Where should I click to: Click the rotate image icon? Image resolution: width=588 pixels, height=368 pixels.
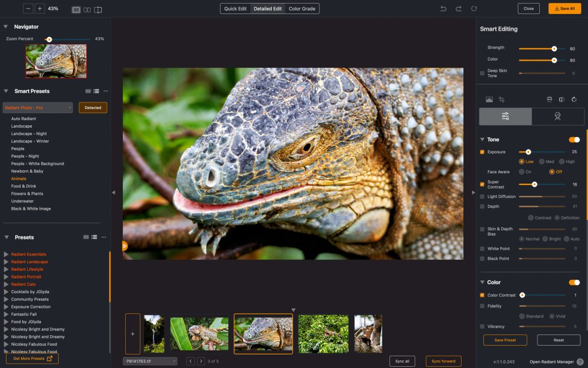[574, 100]
